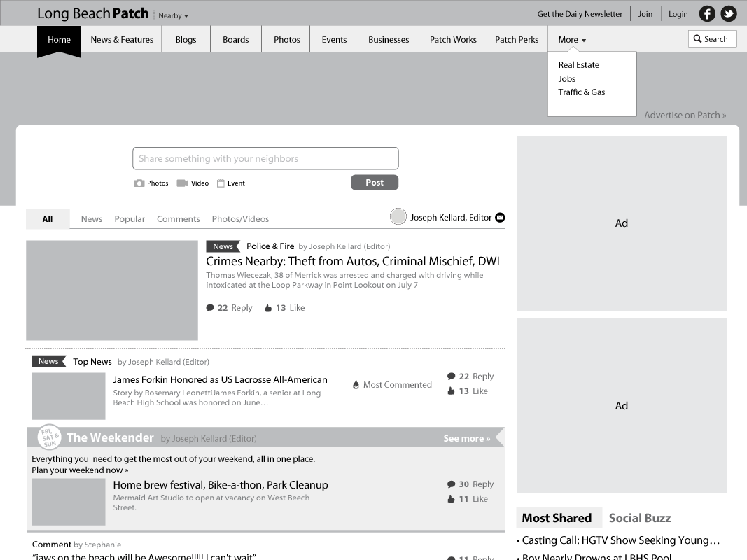Click the Most Commented flame icon
This screenshot has width=747, height=560.
(356, 385)
